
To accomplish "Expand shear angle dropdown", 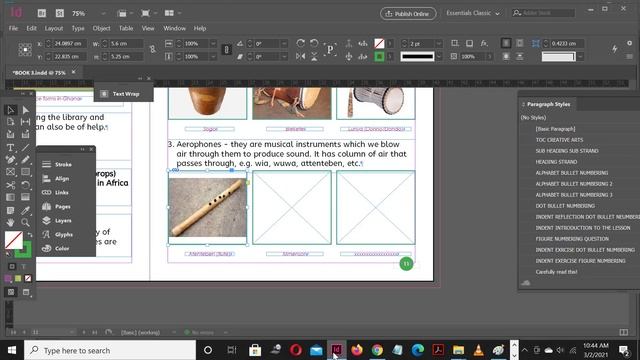I will click(284, 56).
